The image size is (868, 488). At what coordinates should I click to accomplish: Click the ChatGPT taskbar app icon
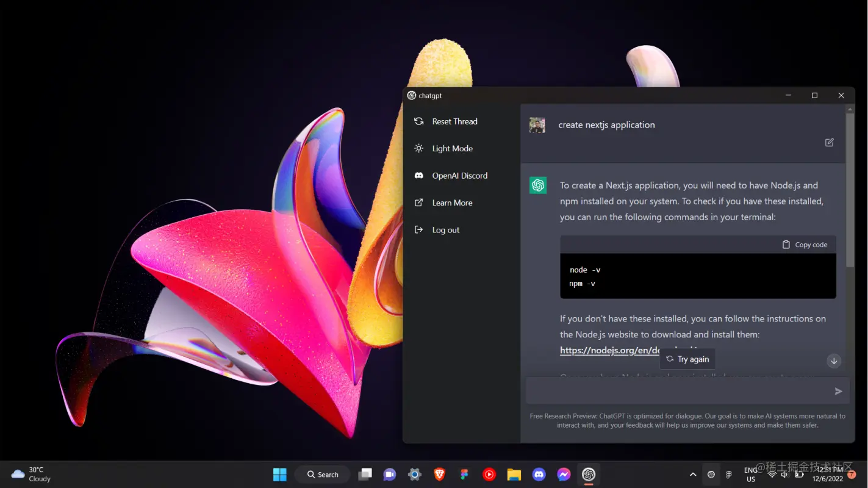click(589, 475)
